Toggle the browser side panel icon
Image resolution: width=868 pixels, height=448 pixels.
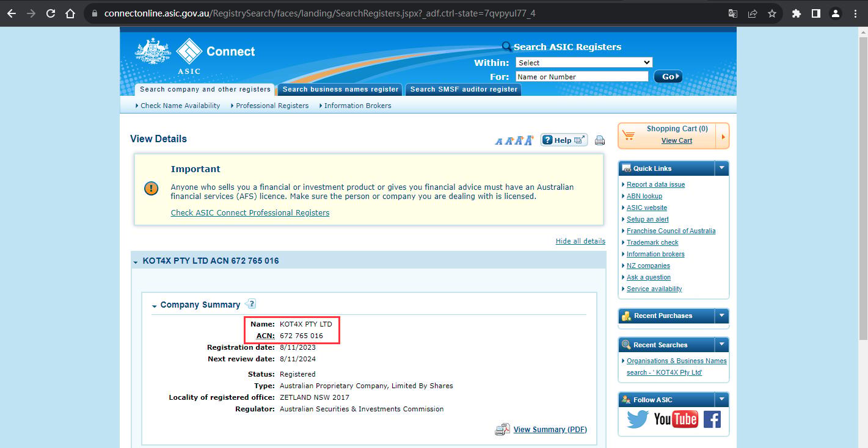click(815, 13)
